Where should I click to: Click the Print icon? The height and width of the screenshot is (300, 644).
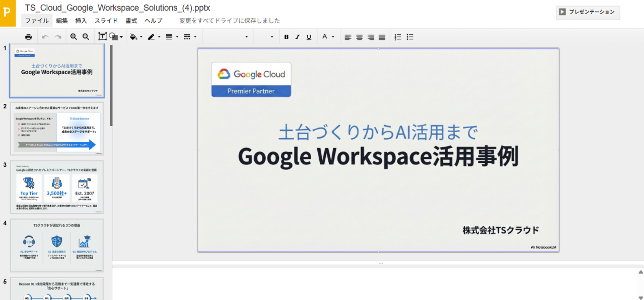(28, 36)
